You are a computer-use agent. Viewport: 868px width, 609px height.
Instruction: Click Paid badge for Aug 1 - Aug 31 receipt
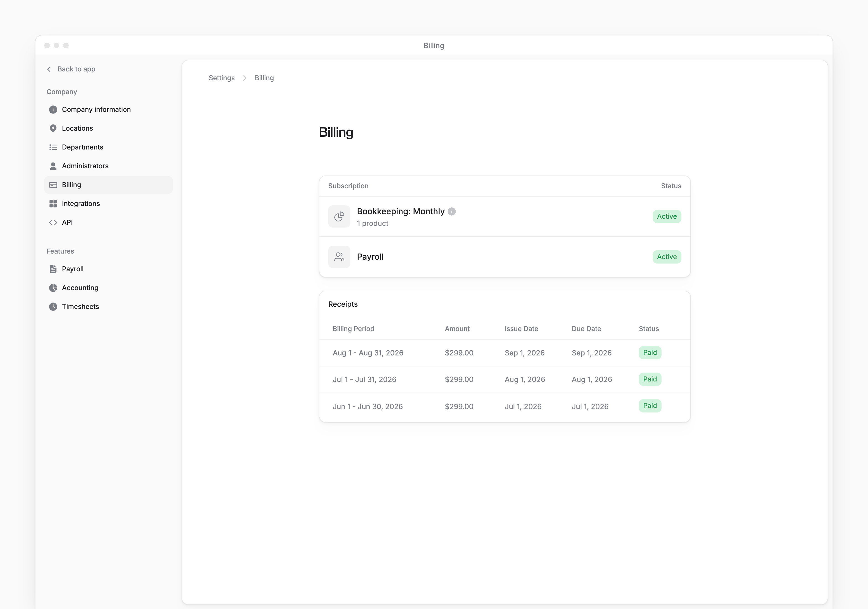650,353
